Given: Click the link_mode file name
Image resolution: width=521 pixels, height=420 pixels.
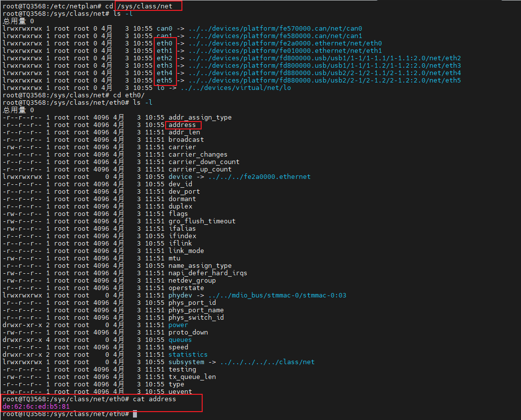Looking at the screenshot, I should coord(186,251).
